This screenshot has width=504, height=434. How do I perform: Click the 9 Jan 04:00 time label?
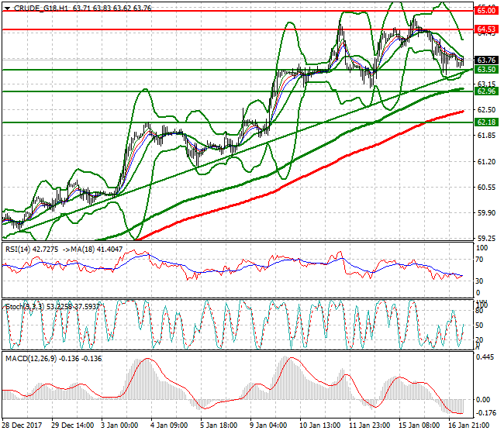[x=268, y=425]
